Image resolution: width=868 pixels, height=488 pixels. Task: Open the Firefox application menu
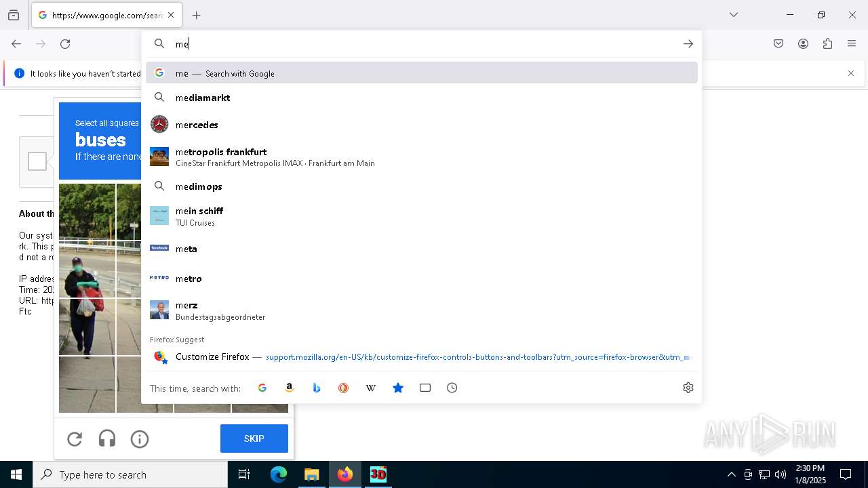pos(852,44)
